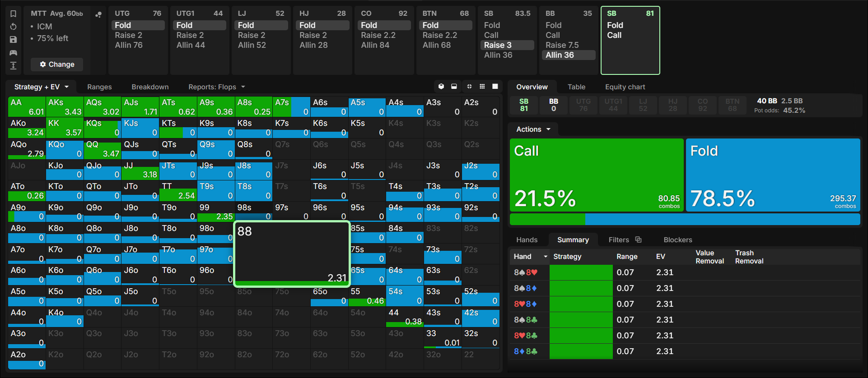Click the Trash Removal column header

749,257
